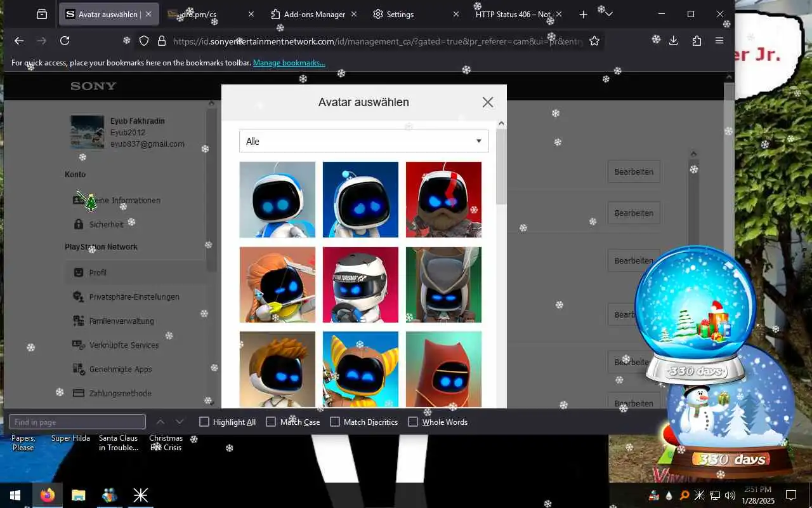Click the Genehmigte Apps sidebar icon
The height and width of the screenshot is (508, 812).
79,369
